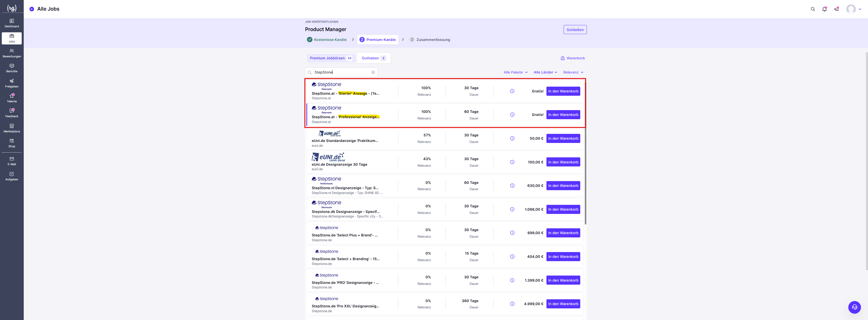This screenshot has width=868, height=320.
Task: Select the Premium-Kanäle step
Action: pos(377,40)
